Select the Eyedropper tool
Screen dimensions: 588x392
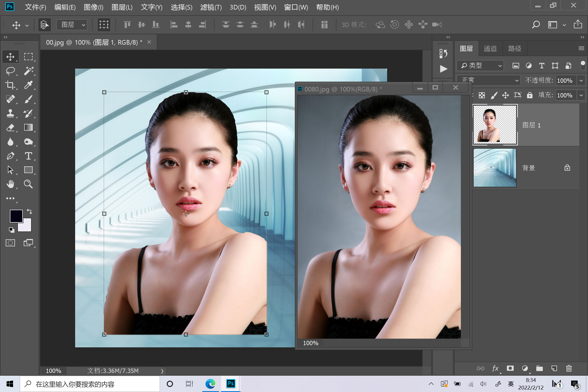pos(28,85)
